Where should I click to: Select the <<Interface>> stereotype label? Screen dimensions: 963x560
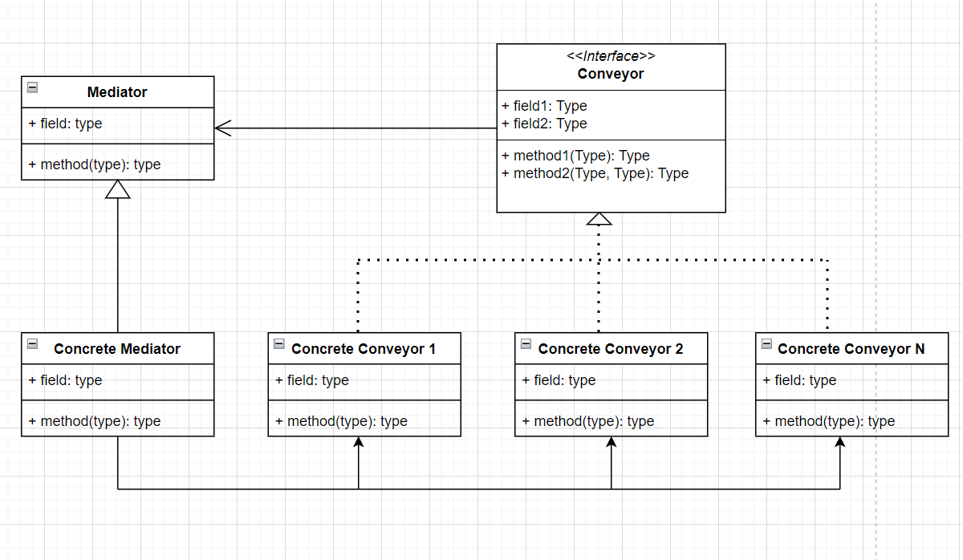point(611,56)
